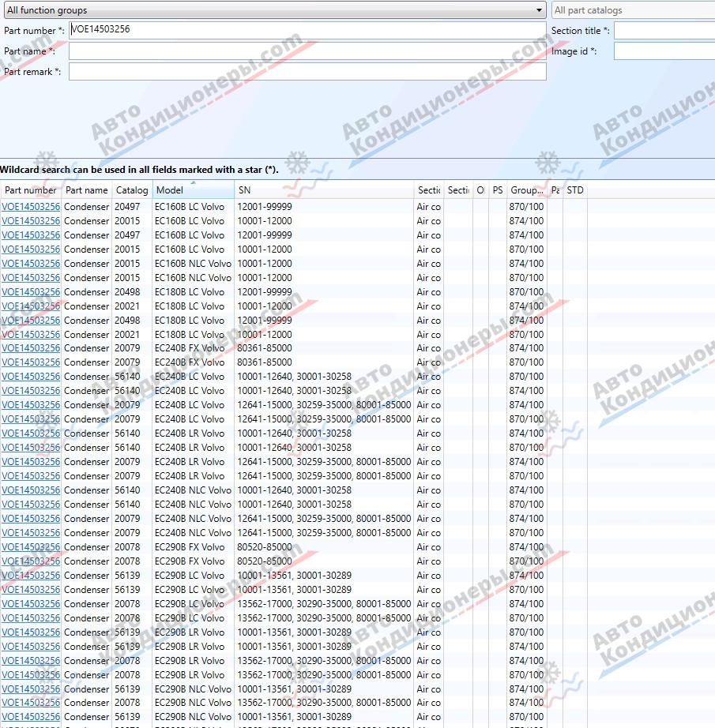This screenshot has height=728, width=715.
Task: Select EC290B NLC Volvo model, catalog 56139, group 874/100
Action: pyautogui.click(x=194, y=689)
